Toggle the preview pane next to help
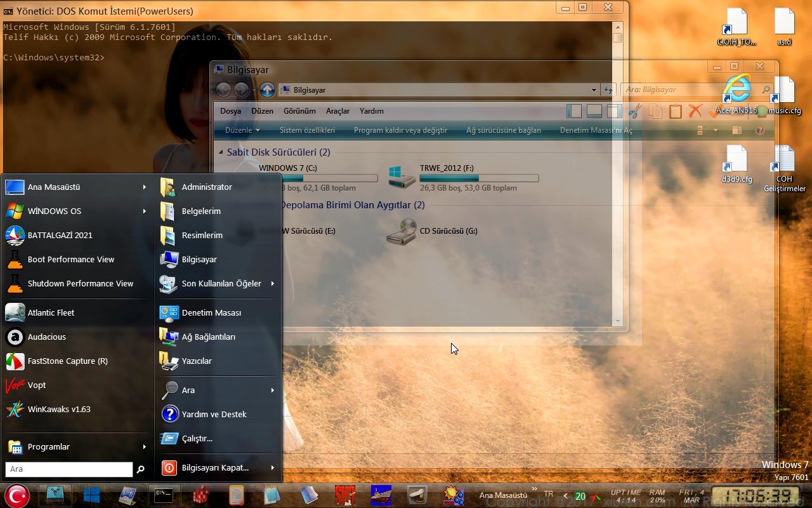Viewport: 812px width, 508px height. (737, 130)
